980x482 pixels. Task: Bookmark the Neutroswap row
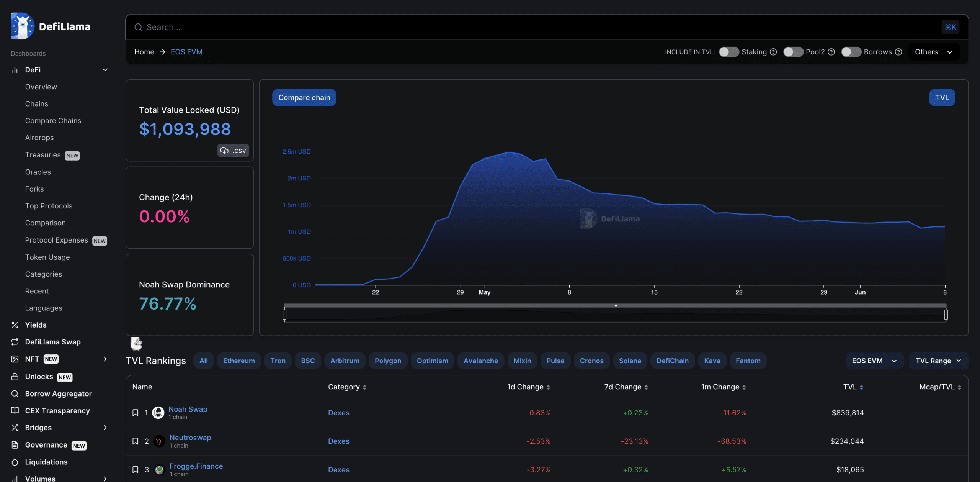[135, 441]
